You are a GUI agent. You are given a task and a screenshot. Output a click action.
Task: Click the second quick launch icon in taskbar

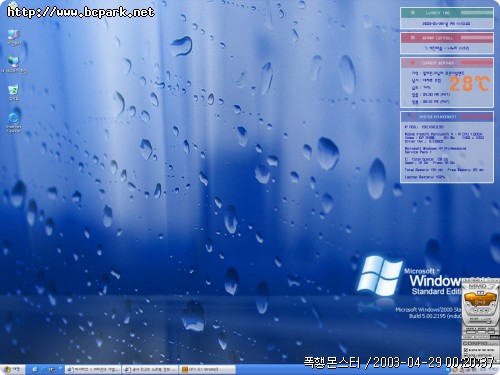[44, 370]
